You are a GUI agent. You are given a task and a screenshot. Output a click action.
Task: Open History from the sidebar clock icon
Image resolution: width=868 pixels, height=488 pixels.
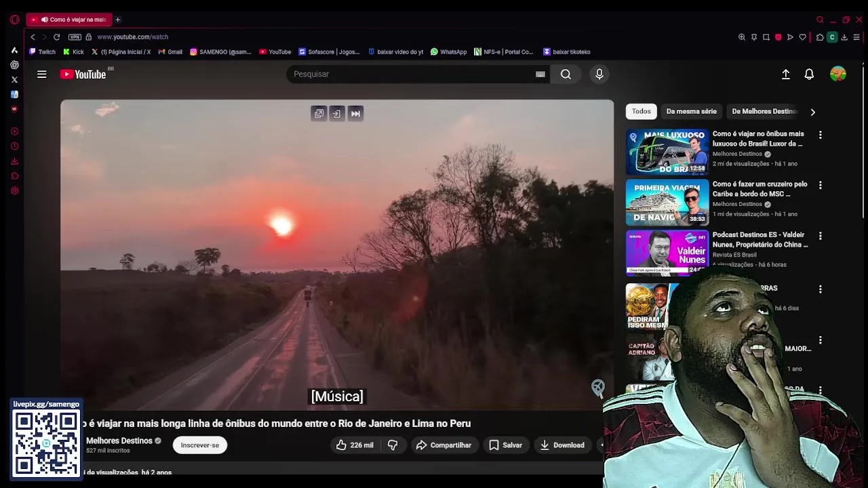click(14, 146)
